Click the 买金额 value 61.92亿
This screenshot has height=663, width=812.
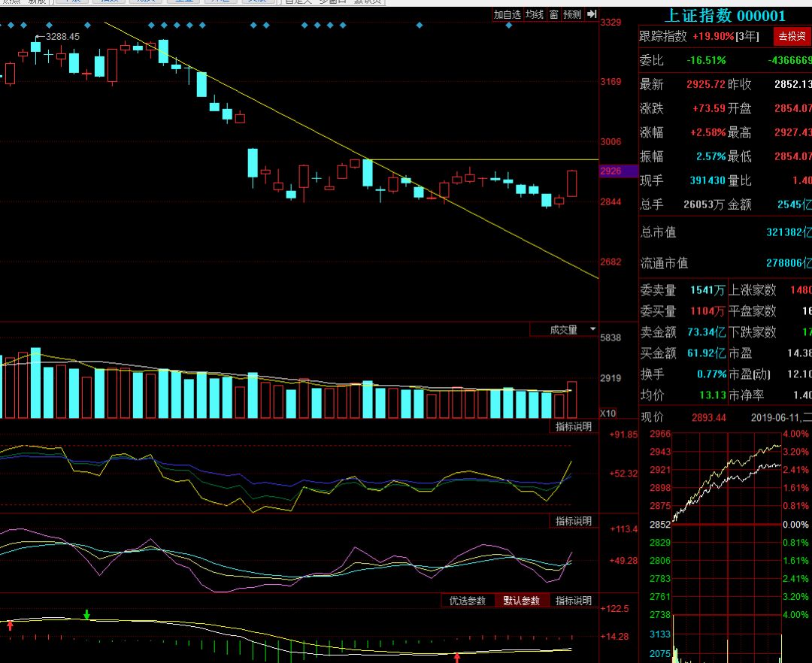pos(706,353)
